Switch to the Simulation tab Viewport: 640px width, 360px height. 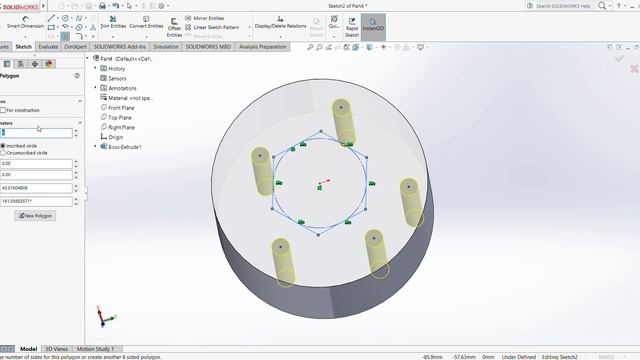(166, 47)
